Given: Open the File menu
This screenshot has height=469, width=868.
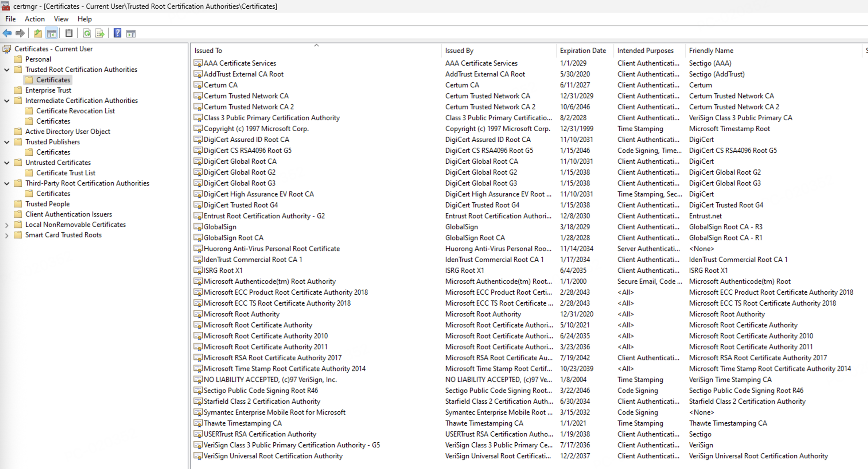Looking at the screenshot, I should pyautogui.click(x=10, y=19).
